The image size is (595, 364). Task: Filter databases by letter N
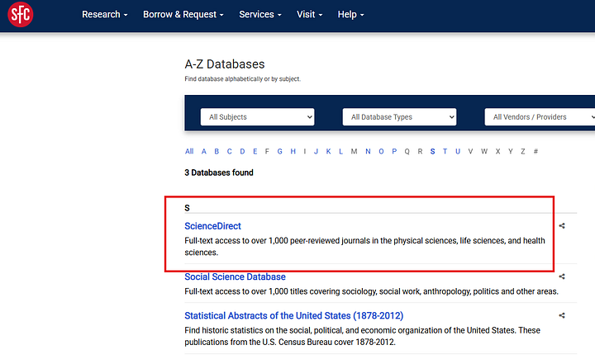click(368, 151)
